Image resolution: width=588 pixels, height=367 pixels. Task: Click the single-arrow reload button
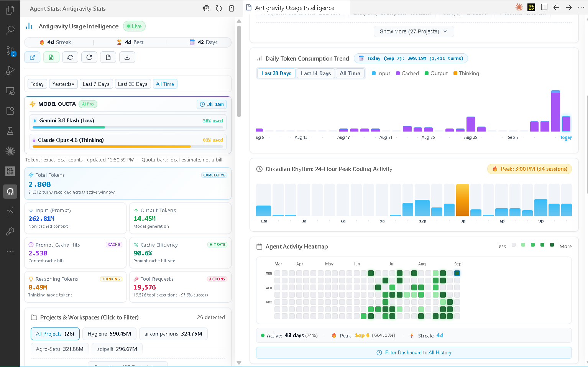click(x=89, y=57)
